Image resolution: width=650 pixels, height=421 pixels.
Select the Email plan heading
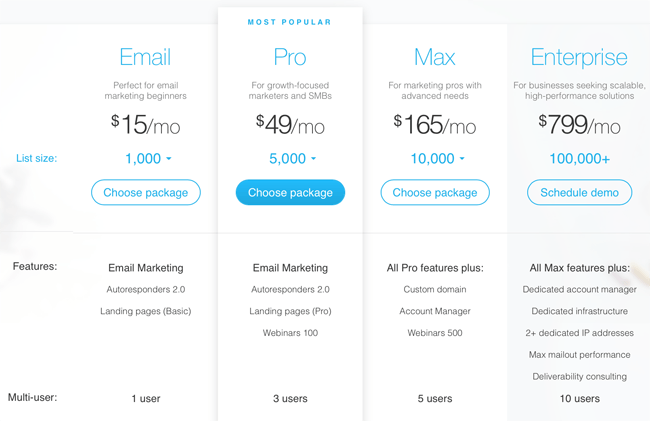click(x=145, y=57)
